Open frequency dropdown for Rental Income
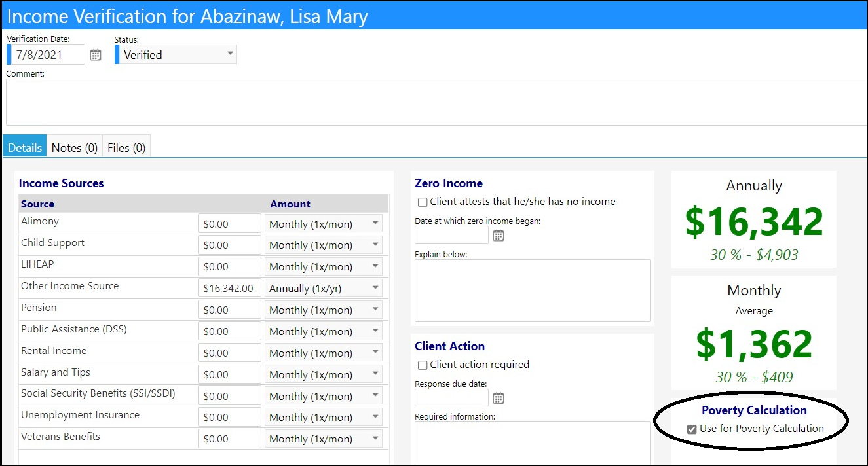 (x=325, y=353)
